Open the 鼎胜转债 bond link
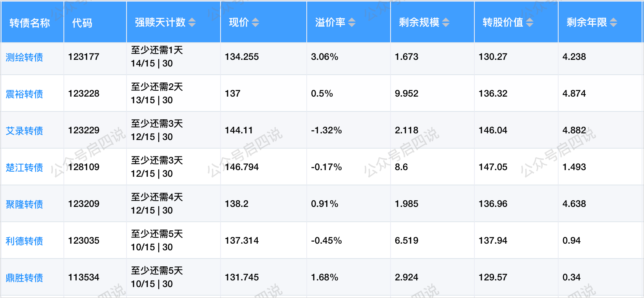 (x=24, y=278)
